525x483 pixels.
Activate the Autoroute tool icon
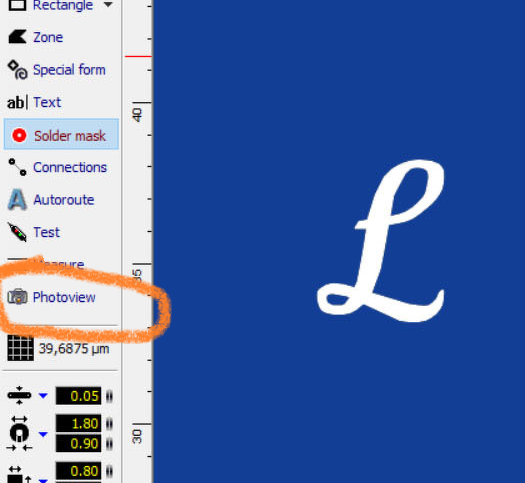[17, 199]
